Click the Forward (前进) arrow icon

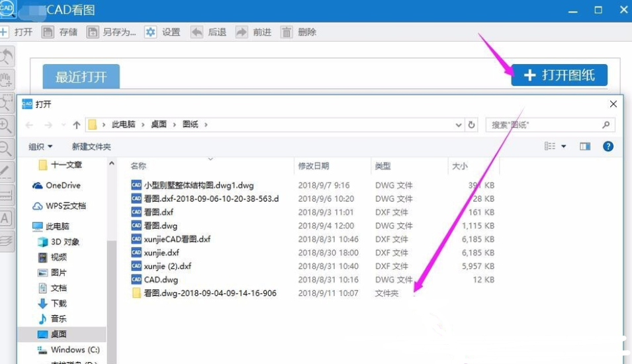point(242,32)
